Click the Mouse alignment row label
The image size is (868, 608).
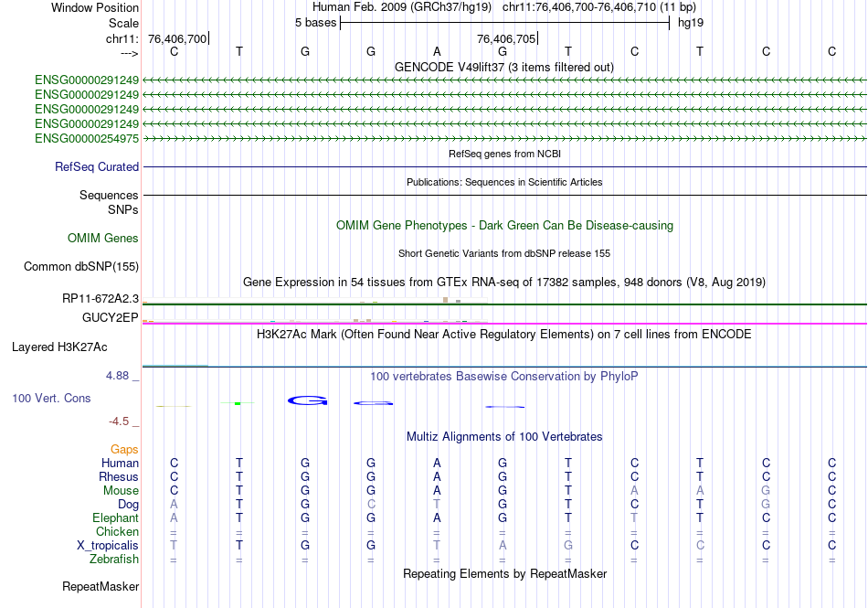pos(121,491)
